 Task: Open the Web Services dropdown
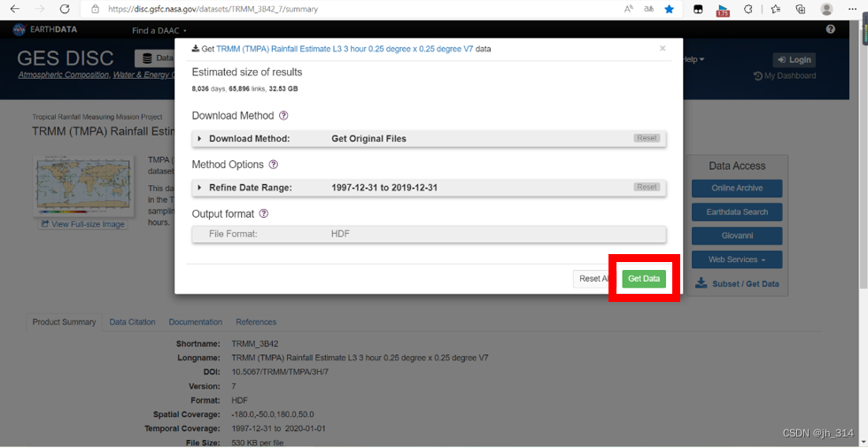coord(737,259)
